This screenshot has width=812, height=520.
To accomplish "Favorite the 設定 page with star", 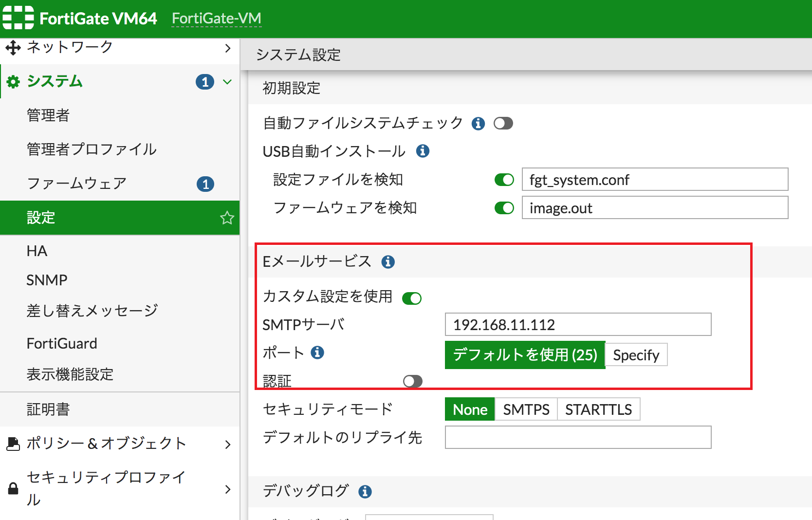I will coord(227,218).
